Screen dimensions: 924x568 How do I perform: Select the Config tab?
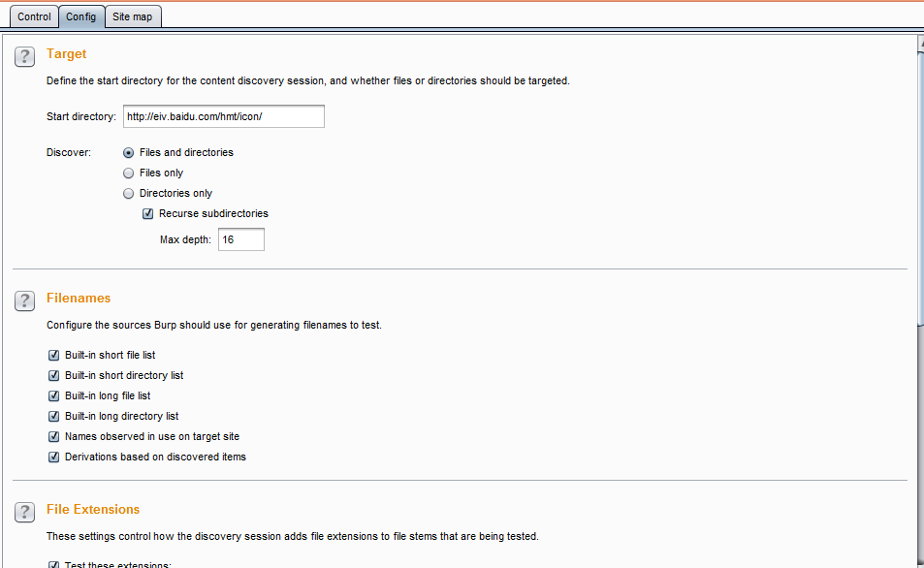pos(80,16)
